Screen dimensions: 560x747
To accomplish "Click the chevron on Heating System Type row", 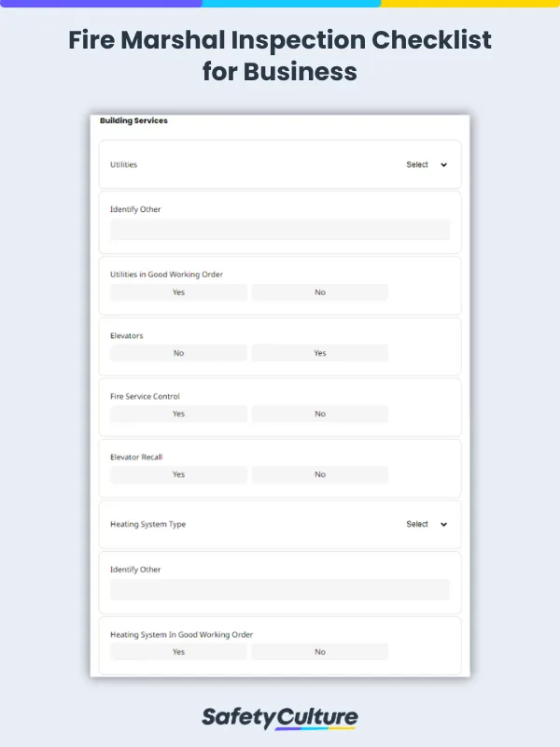I will pyautogui.click(x=443, y=524).
